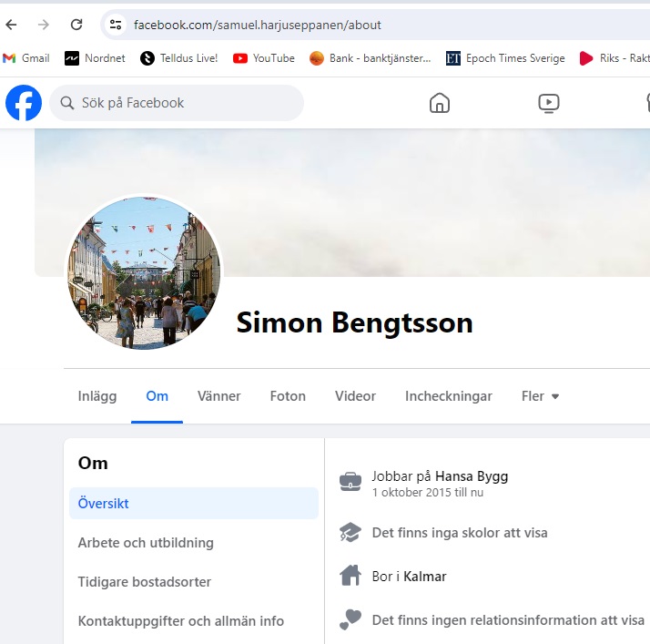Open the round profile picture thumbnail
Image resolution: width=650 pixels, height=644 pixels.
(144, 272)
